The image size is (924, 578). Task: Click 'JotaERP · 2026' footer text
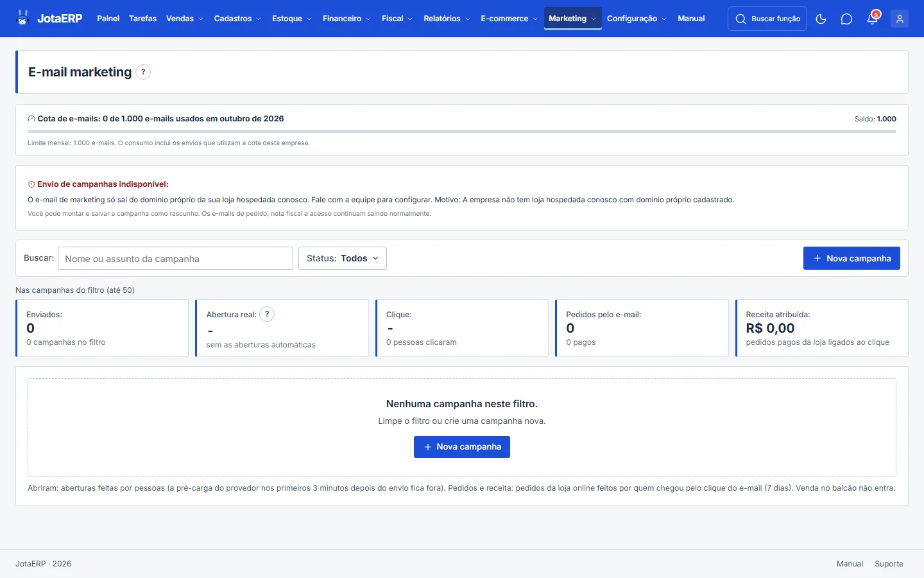(x=44, y=564)
